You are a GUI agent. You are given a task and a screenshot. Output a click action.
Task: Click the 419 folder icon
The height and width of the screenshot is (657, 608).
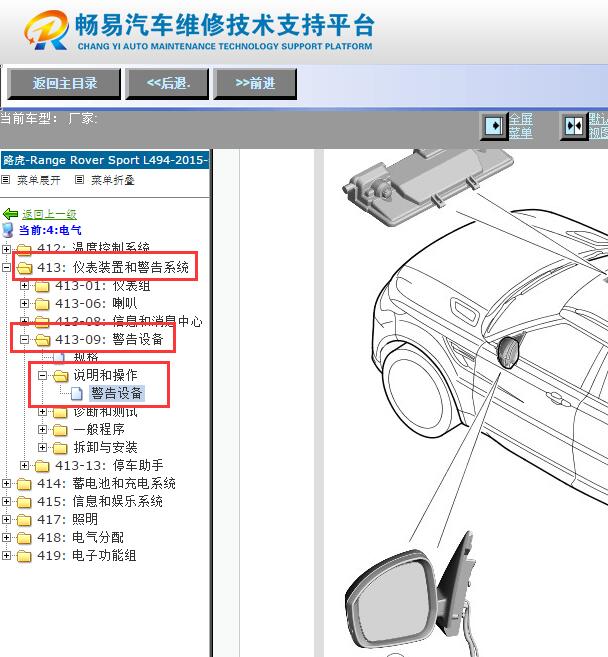tap(24, 556)
